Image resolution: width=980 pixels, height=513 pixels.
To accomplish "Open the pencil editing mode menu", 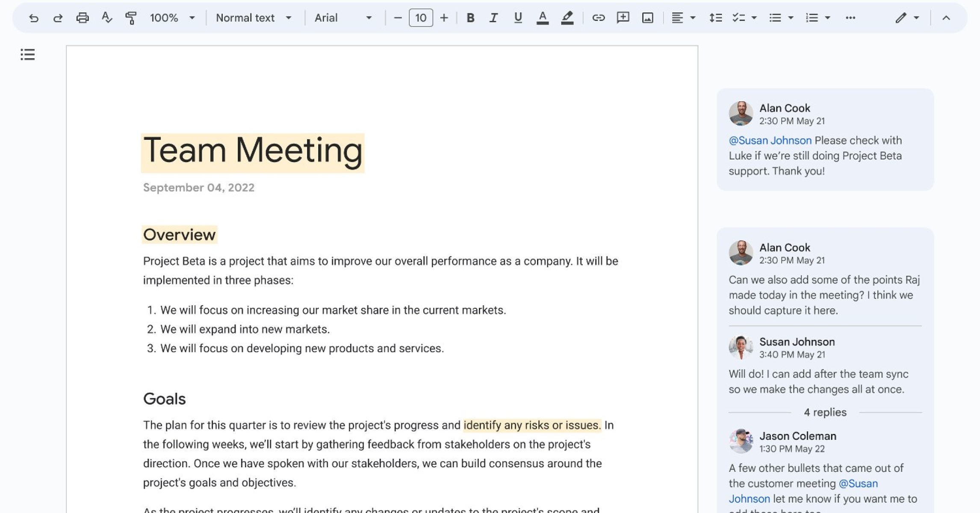I will click(906, 18).
